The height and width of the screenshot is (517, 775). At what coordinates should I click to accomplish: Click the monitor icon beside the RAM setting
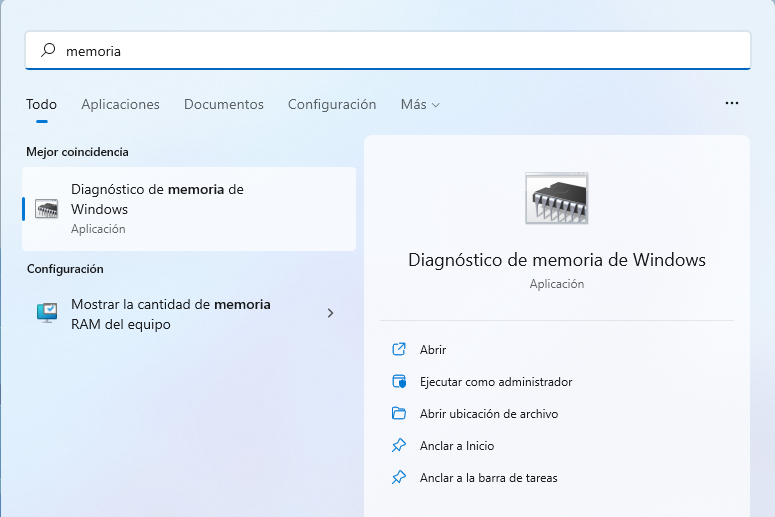click(47, 313)
